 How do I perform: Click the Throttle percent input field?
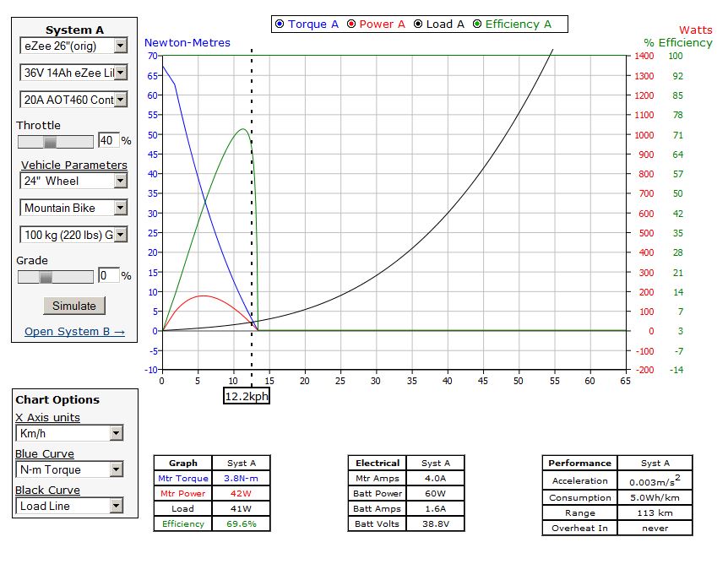pyautogui.click(x=108, y=141)
